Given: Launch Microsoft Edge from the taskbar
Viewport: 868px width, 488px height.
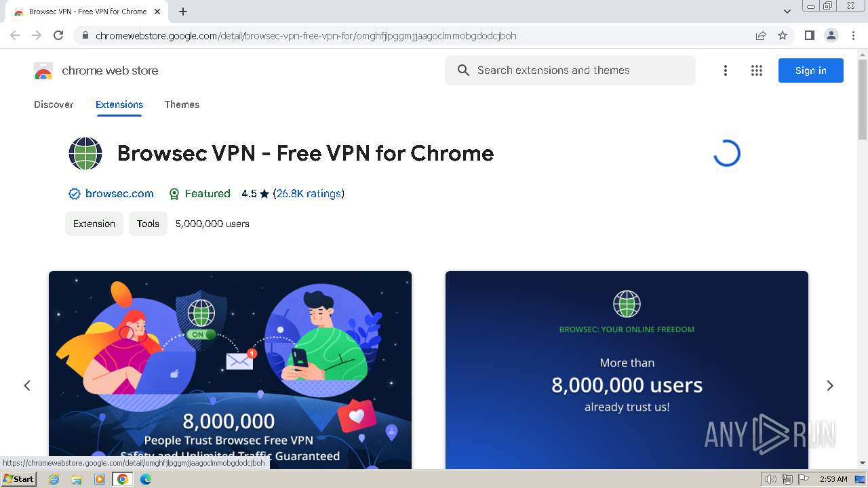Looking at the screenshot, I should point(146,479).
